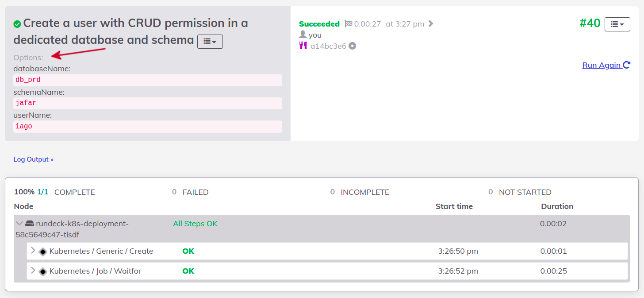The width and height of the screenshot is (644, 298).
Task: Open the execution #40 actions dropdown
Action: click(x=617, y=24)
